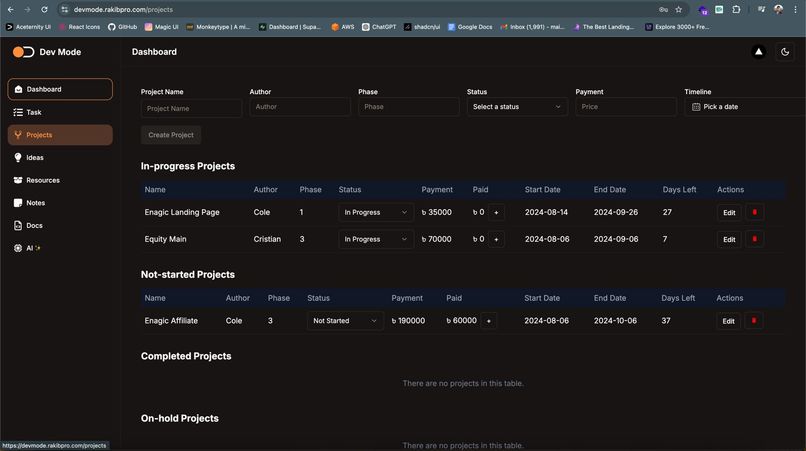Delete the Enagic Landing Page project

755,212
